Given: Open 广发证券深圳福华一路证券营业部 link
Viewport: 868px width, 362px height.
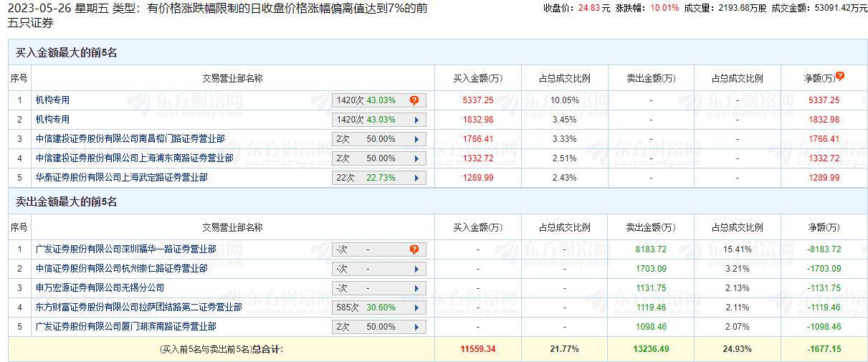Looking at the screenshot, I should [125, 249].
